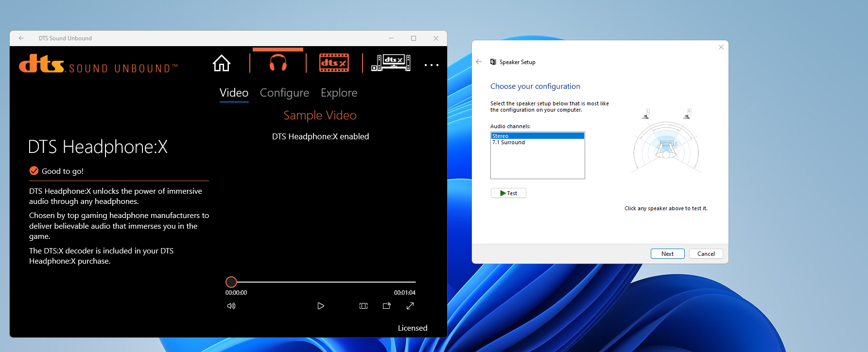The width and height of the screenshot is (868, 352).
Task: Select Stereo in Audio channels list
Action: coord(538,136)
